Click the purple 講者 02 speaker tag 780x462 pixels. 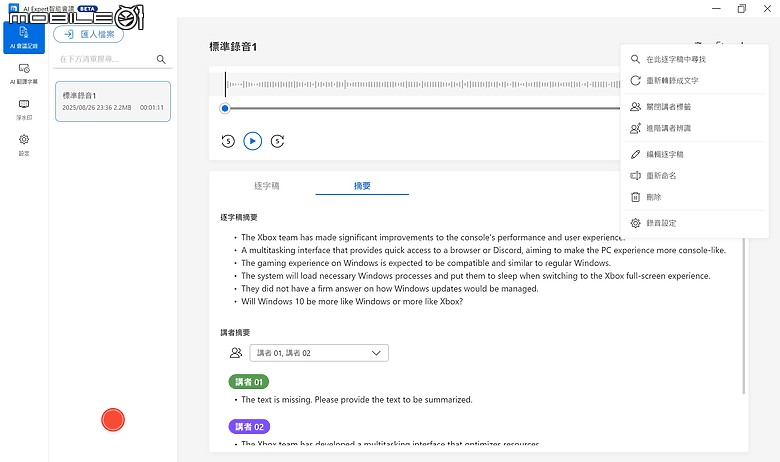point(249,427)
